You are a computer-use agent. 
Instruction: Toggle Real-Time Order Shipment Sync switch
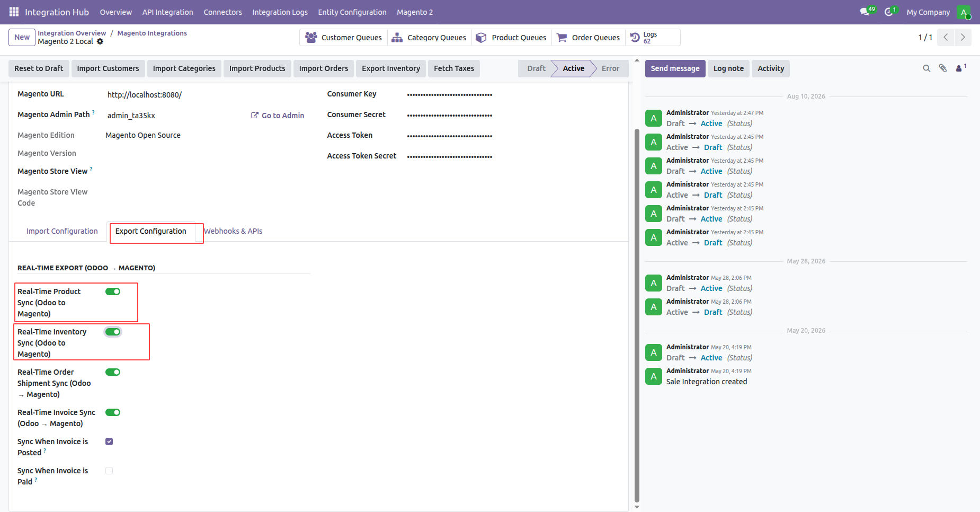113,372
